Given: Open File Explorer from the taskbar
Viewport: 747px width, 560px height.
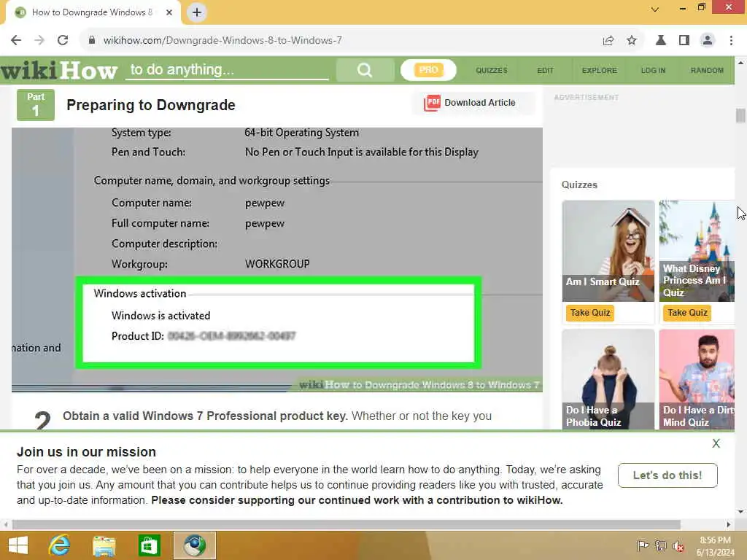Looking at the screenshot, I should click(x=104, y=545).
